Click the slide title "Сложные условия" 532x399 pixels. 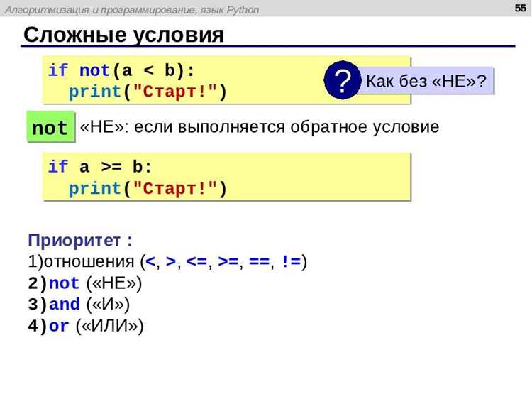(x=123, y=35)
